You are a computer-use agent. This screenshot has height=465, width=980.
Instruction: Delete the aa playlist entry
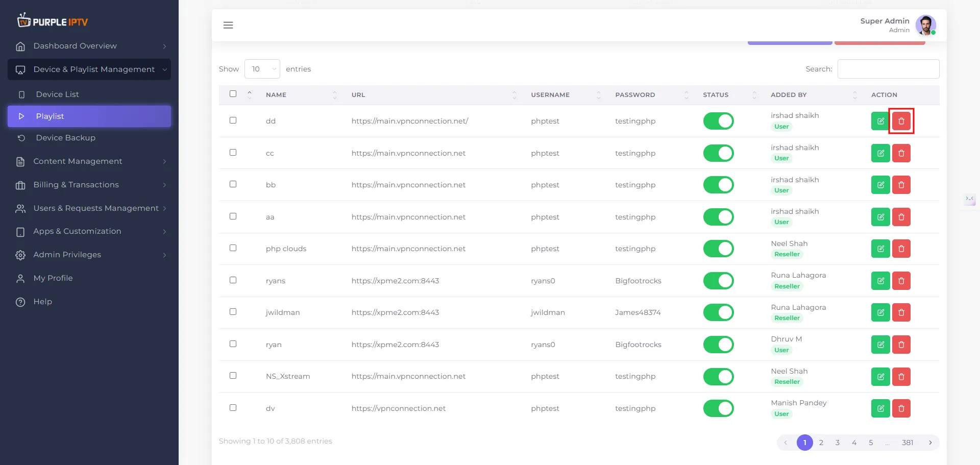coord(901,217)
